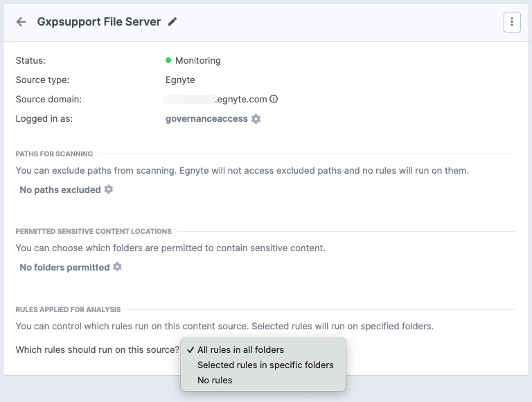Screen dimensions: 532x402
Task: Open the three-dot more options menu
Action: click(x=512, y=22)
